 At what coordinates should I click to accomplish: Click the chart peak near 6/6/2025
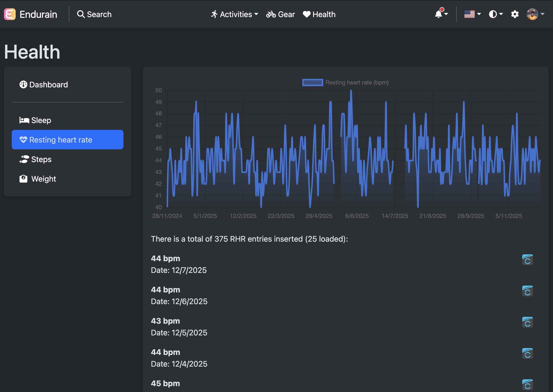[351, 91]
